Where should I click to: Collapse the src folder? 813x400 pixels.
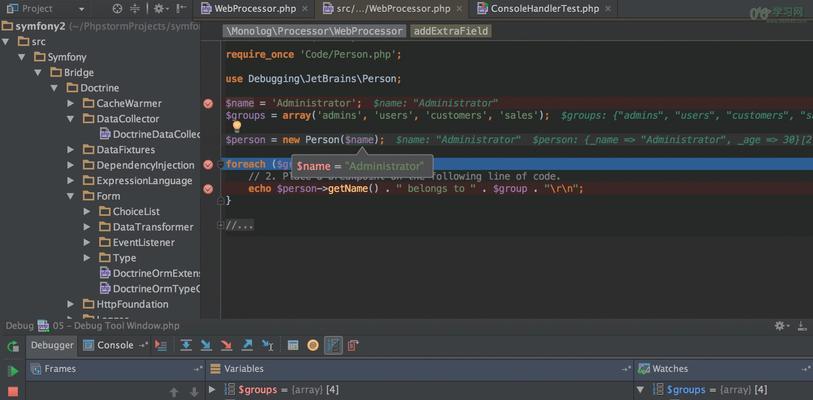click(6, 42)
